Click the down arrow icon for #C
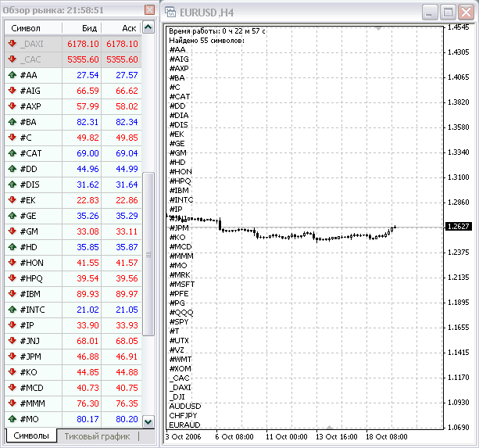Screen dimensions: 479x448 (x=13, y=137)
